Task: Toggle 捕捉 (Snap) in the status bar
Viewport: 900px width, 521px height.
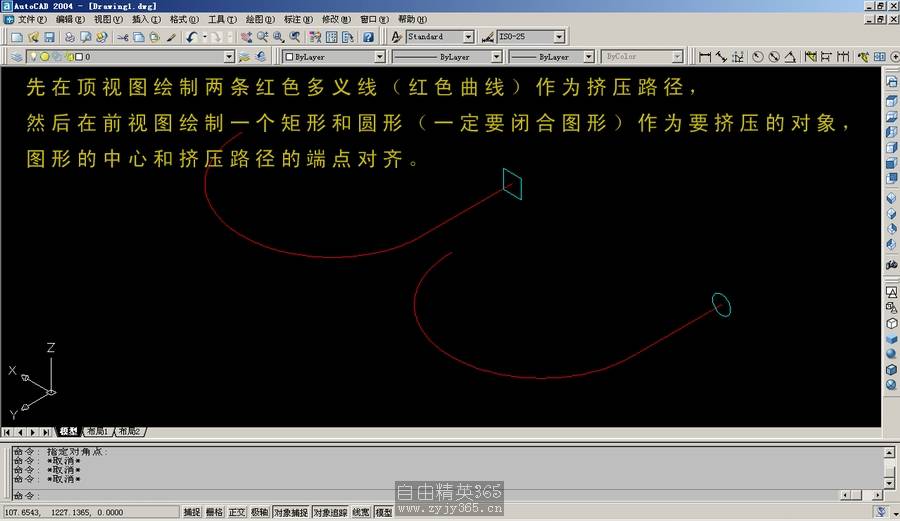Action: point(191,512)
